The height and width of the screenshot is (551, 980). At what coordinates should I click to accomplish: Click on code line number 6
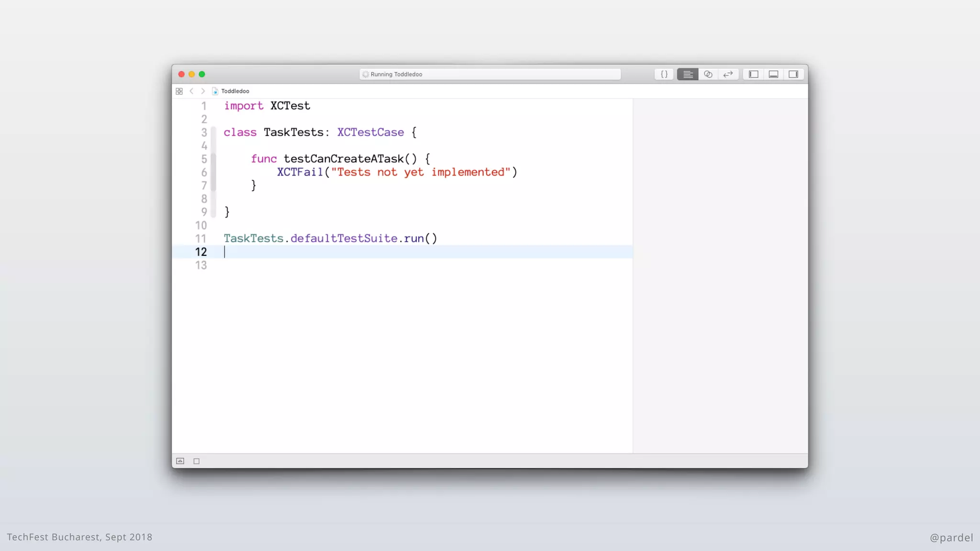click(x=204, y=172)
